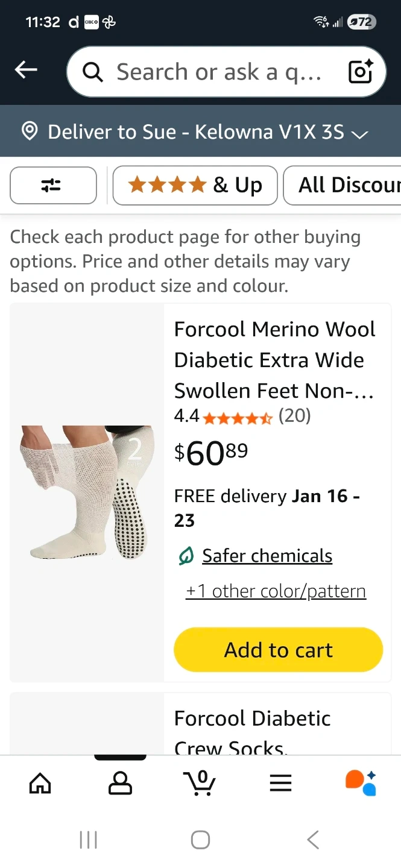The image size is (401, 868).
Task: Toggle the 4 stars & Up filter
Action: point(195,186)
